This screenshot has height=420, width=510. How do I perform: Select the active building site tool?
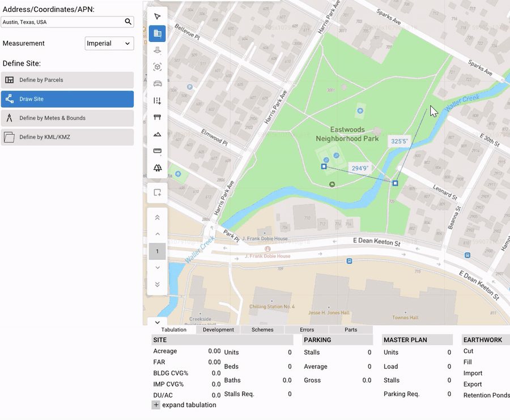click(x=158, y=33)
